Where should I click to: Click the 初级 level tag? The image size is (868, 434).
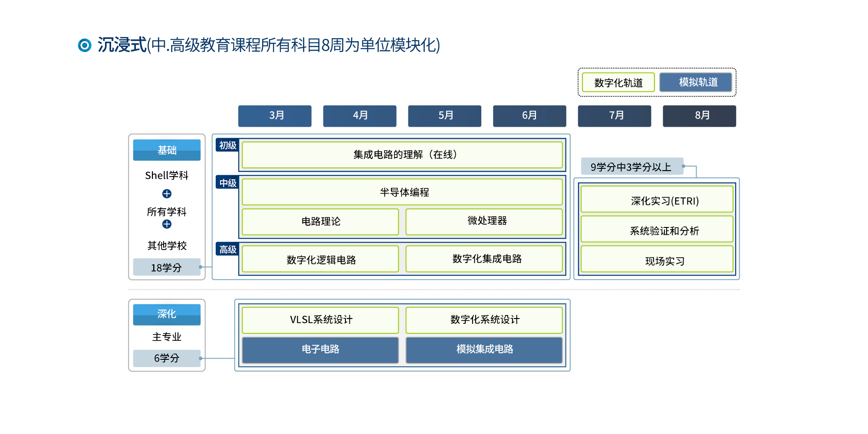227,145
